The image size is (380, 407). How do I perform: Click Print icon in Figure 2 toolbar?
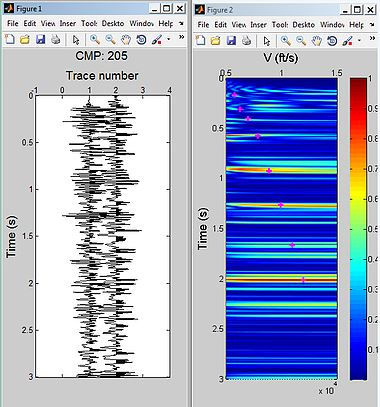tap(246, 41)
